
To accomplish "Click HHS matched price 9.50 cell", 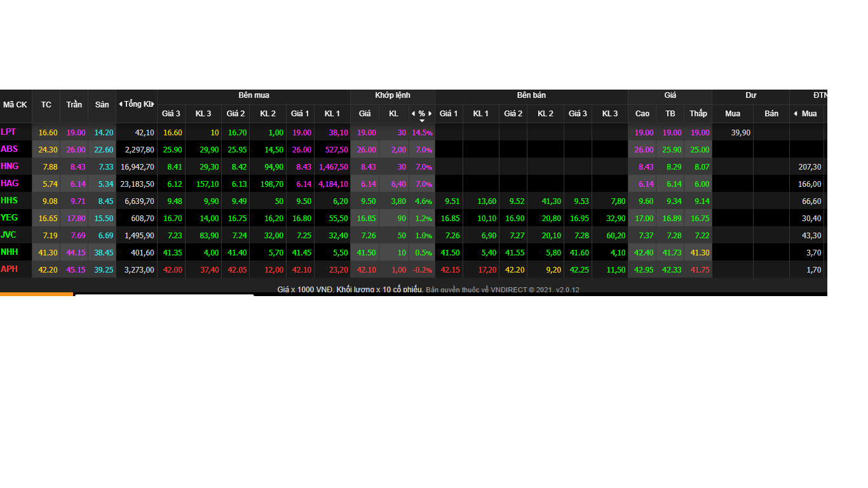I will point(365,201).
